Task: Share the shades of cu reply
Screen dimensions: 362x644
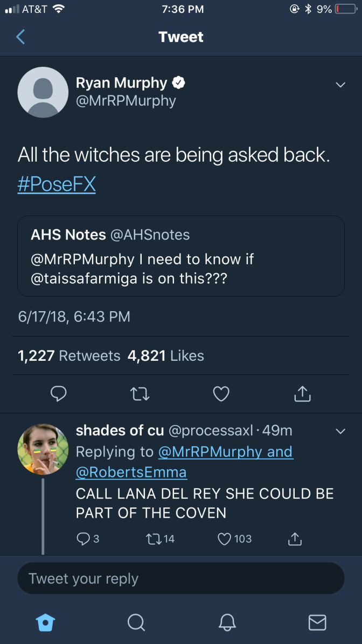Action: point(294,538)
